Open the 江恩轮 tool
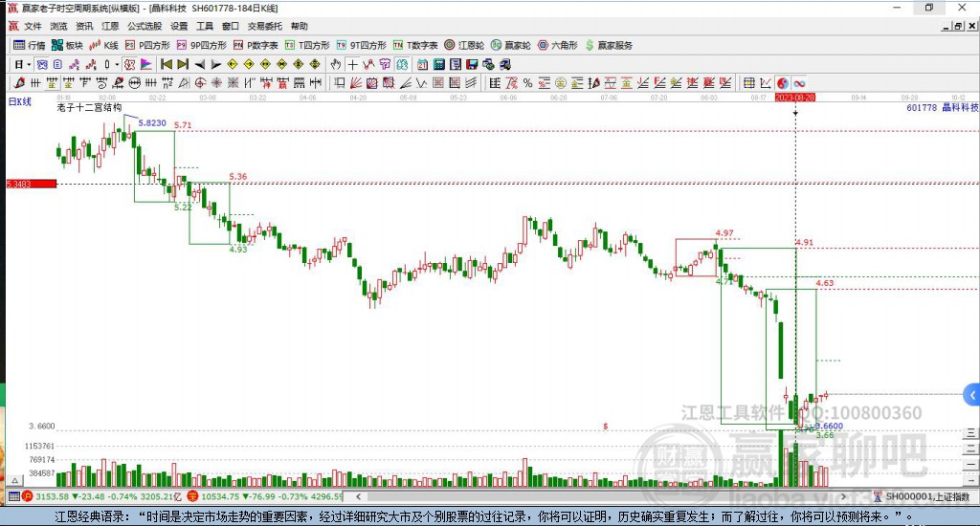Viewport: 980px width, 526px height. pos(464,45)
